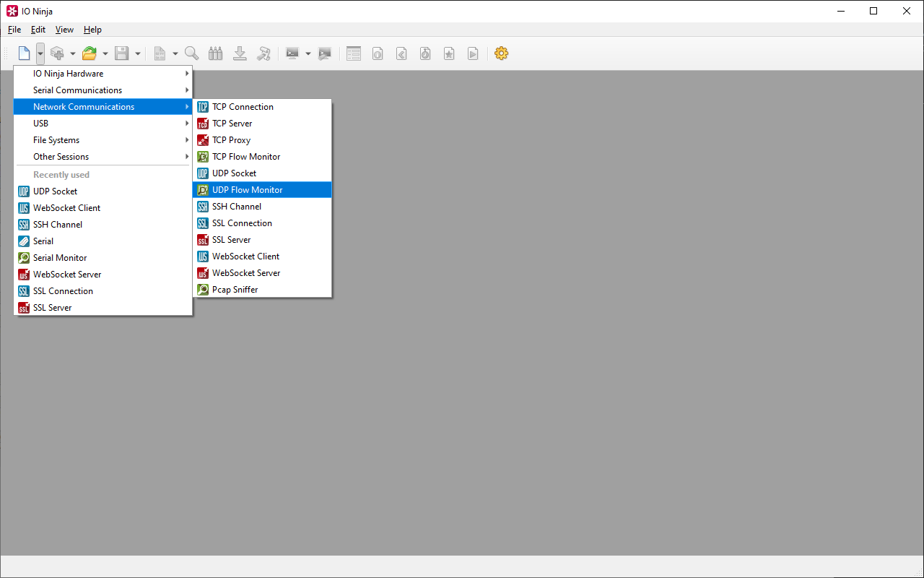The height and width of the screenshot is (578, 924).
Task: Open the Edit menu
Action: 38,30
